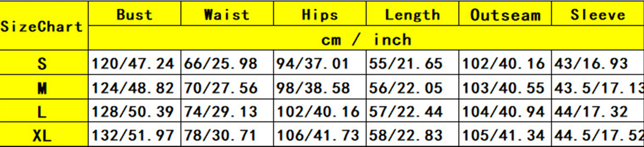
Task: Click the S bust value 120/47.24
Action: pos(133,63)
